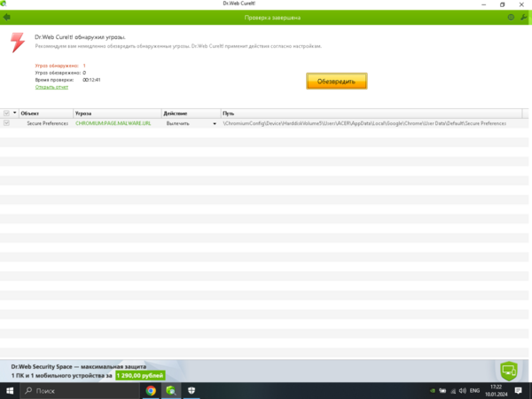
Task: Open the report link Открыть отчет
Action: click(51, 87)
